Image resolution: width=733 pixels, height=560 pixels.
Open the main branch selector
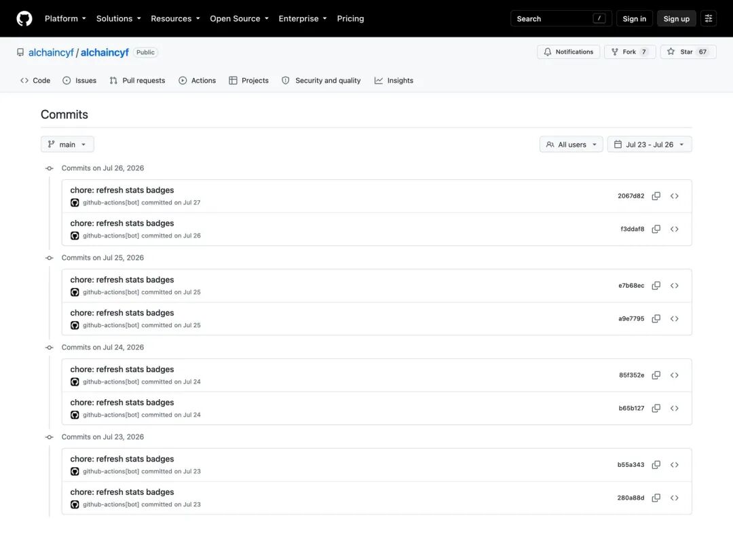[x=67, y=145]
